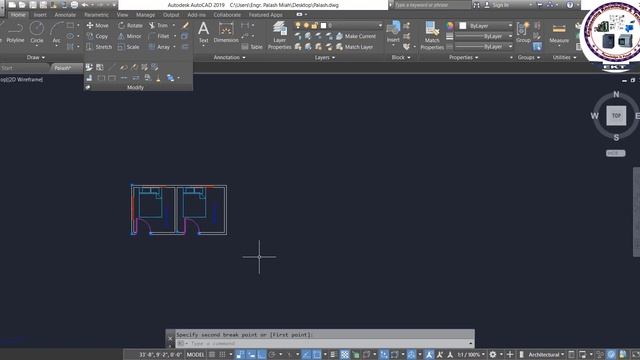Toggle polar tracking in status bar
The height and width of the screenshot is (360, 640).
coord(272,355)
